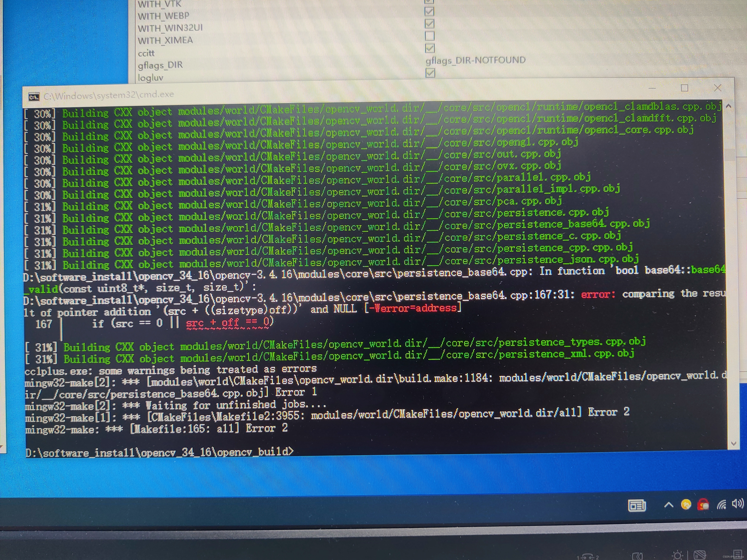Toggle the logluv checkbox in CMake
747x560 pixels.
point(430,73)
